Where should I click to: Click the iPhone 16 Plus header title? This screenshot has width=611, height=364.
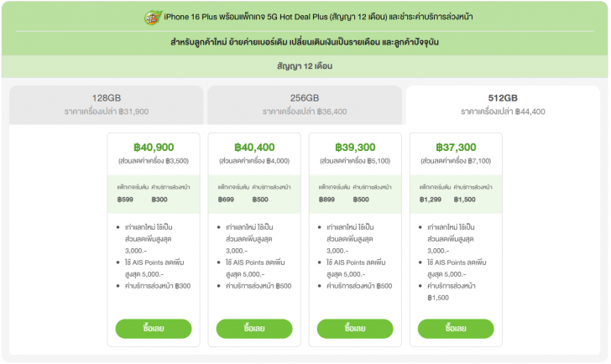(329, 17)
